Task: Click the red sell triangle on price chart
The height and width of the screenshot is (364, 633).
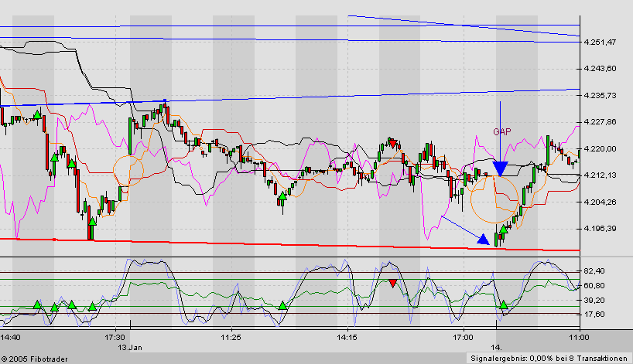Action: point(393,143)
